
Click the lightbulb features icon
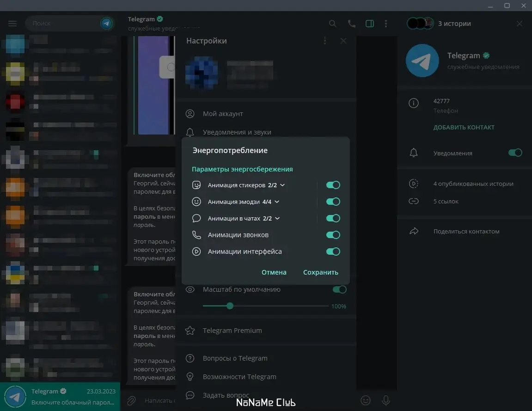pyautogui.click(x=190, y=377)
